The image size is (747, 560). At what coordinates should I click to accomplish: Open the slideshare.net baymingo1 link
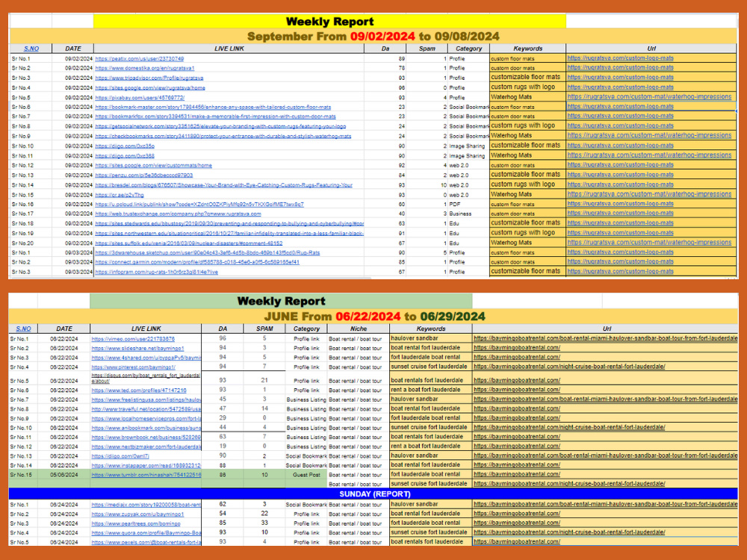point(137,349)
